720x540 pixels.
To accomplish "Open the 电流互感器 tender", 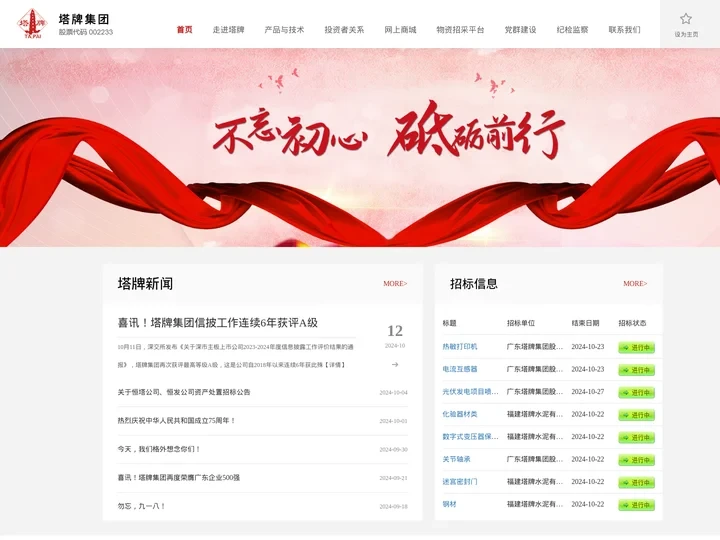I will tap(460, 369).
